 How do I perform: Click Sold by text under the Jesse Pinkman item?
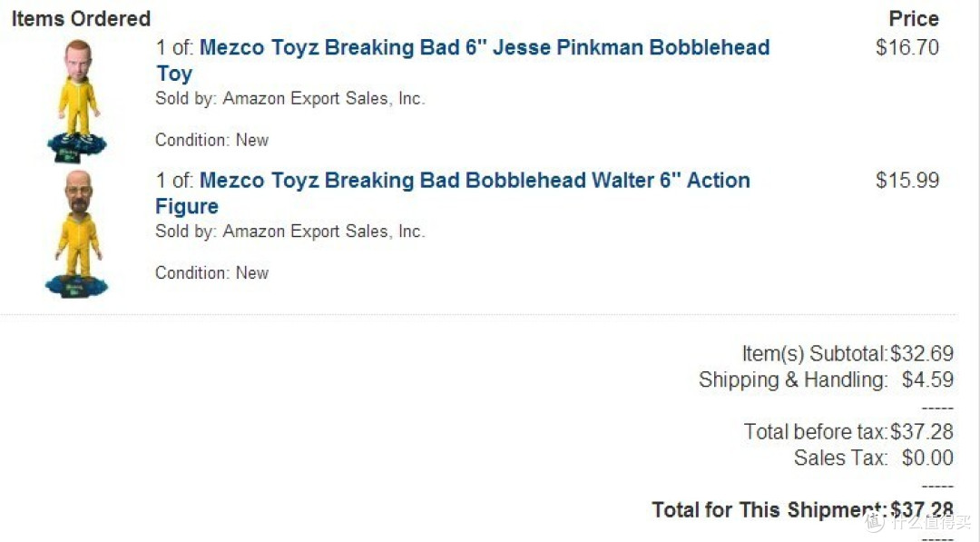tap(290, 99)
